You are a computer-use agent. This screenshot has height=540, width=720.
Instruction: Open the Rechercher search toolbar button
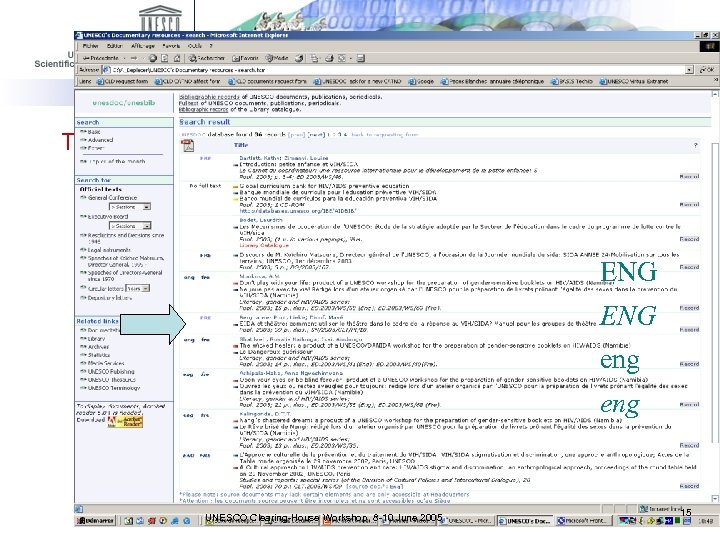[207, 58]
